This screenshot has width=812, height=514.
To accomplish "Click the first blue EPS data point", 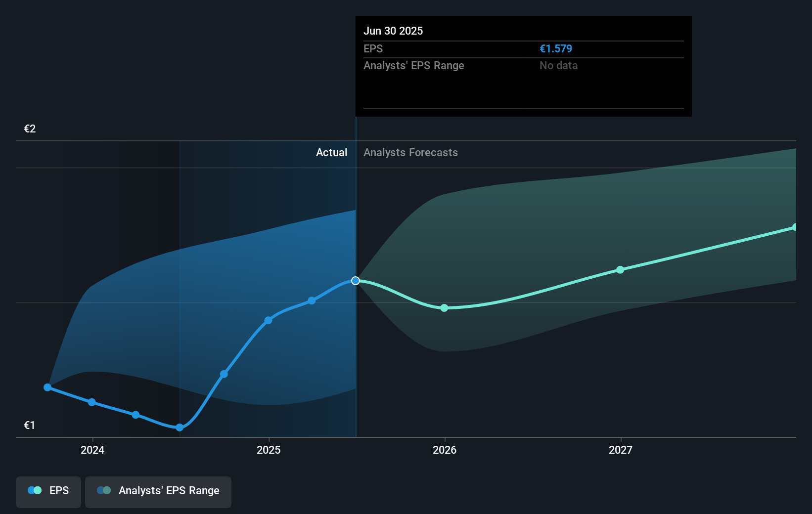I will [47, 387].
